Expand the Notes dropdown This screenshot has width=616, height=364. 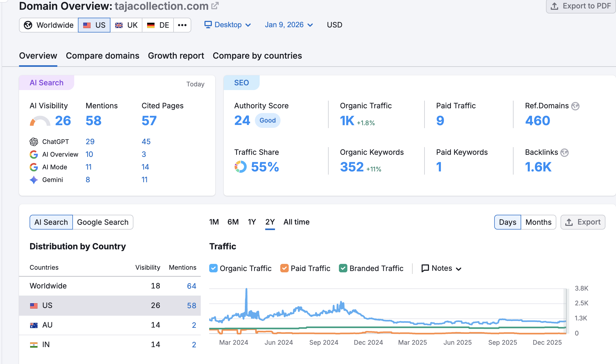click(x=442, y=268)
